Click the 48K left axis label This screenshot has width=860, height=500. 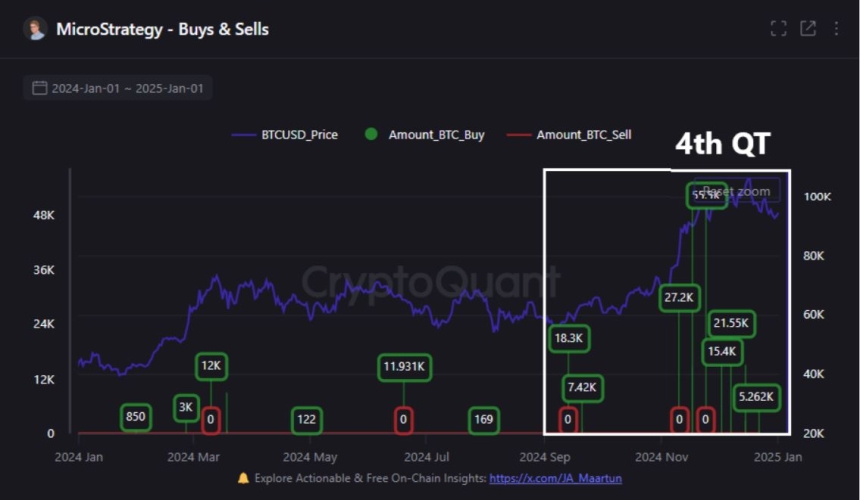44,215
